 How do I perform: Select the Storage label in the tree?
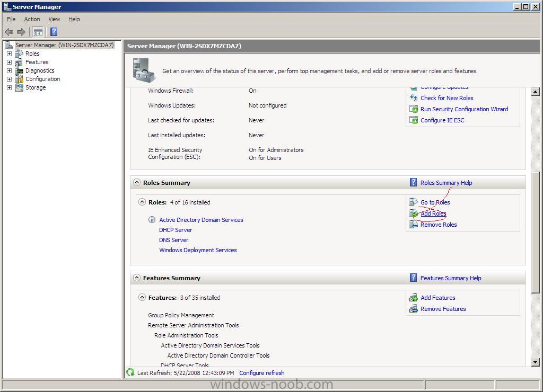coord(36,87)
